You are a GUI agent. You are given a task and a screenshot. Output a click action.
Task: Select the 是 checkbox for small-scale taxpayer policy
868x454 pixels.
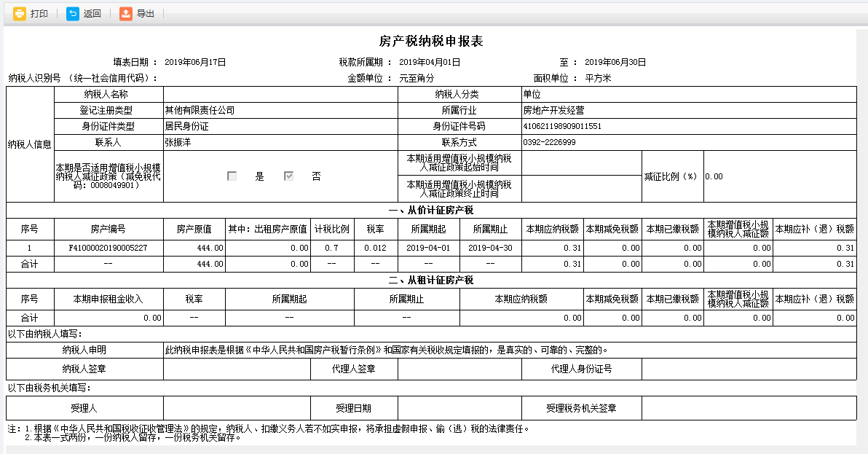pos(232,176)
